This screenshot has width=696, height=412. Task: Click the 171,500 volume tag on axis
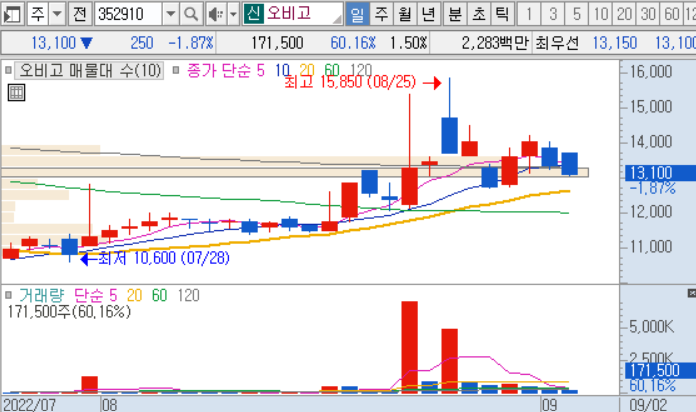pyautogui.click(x=660, y=370)
